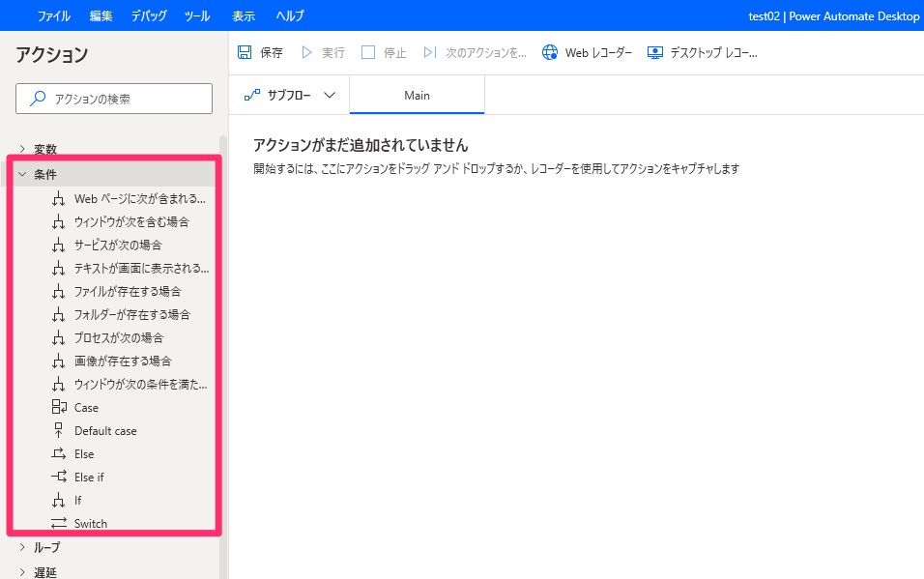This screenshot has height=579, width=924.
Task: Click the ループ category label
Action: (x=47, y=547)
